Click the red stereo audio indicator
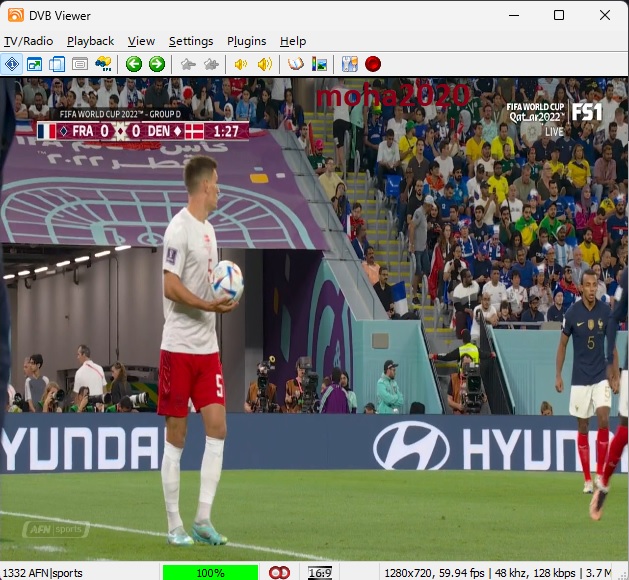 click(x=279, y=573)
